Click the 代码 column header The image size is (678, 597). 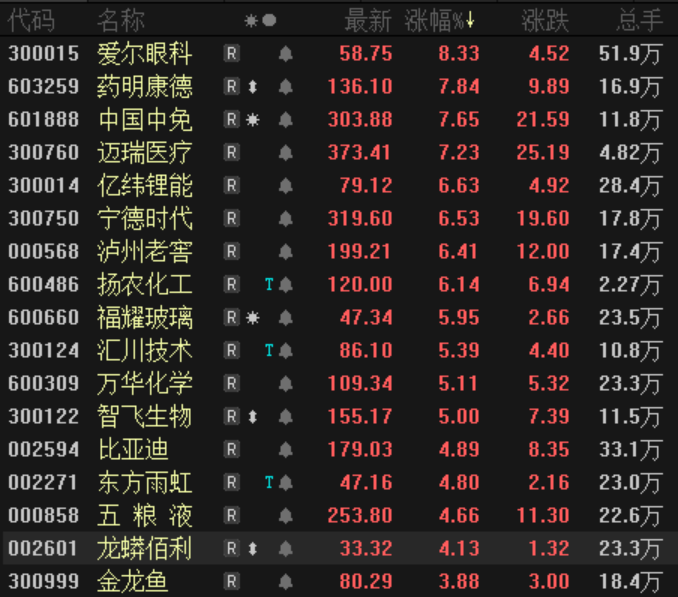click(32, 20)
